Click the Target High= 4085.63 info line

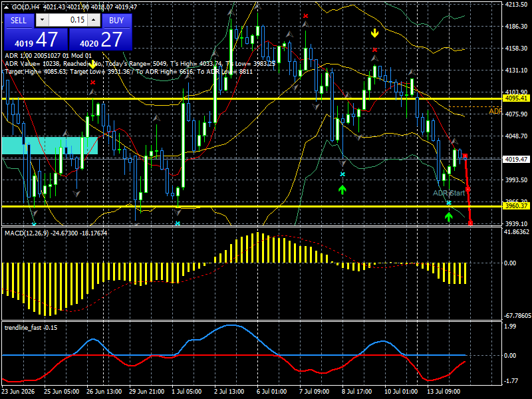(x=129, y=72)
